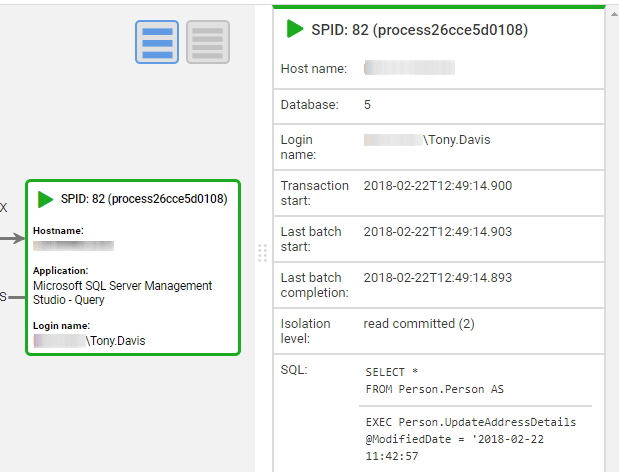The image size is (619, 472).
Task: Click the SQL: label
Action: pos(294,370)
